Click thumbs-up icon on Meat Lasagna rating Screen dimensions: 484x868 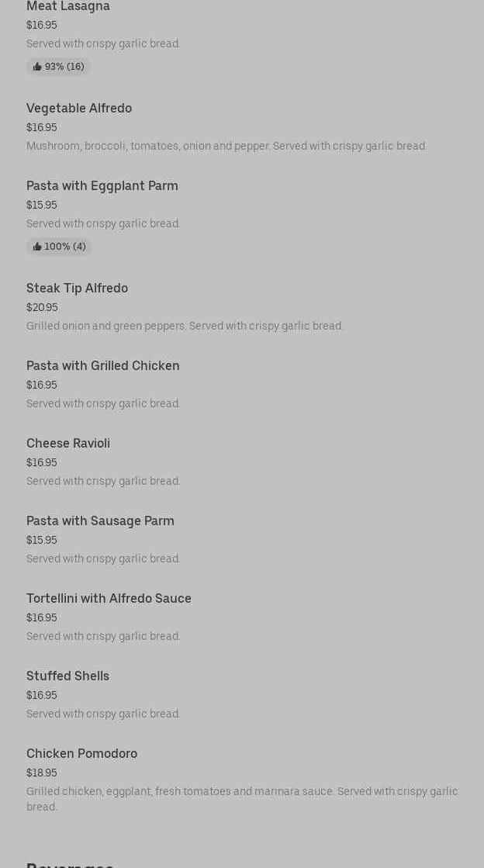37,67
